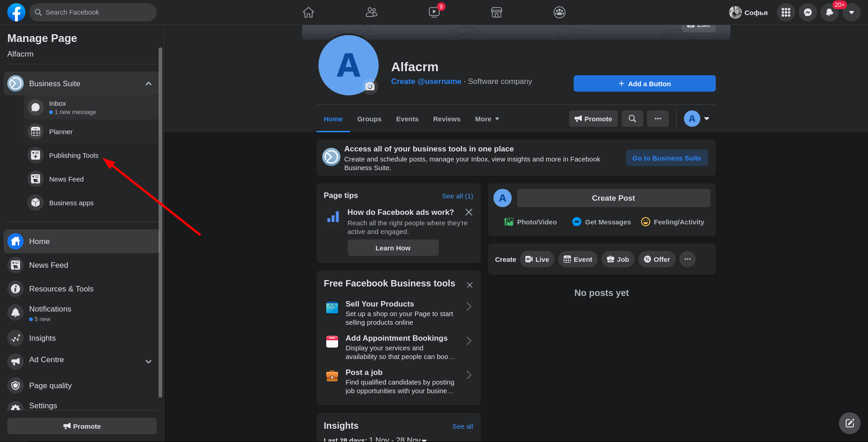This screenshot has height=442, width=868.
Task: Click the Alfacrm profile picture
Action: click(348, 65)
